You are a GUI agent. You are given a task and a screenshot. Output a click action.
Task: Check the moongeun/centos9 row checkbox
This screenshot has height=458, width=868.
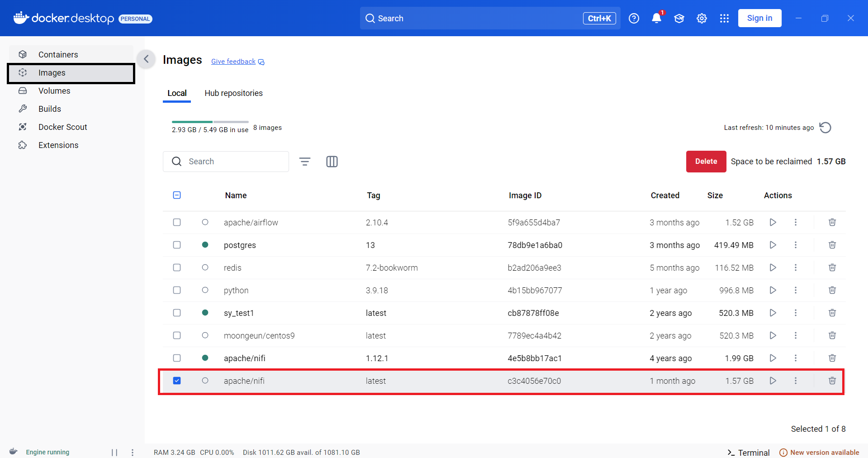[177, 335]
